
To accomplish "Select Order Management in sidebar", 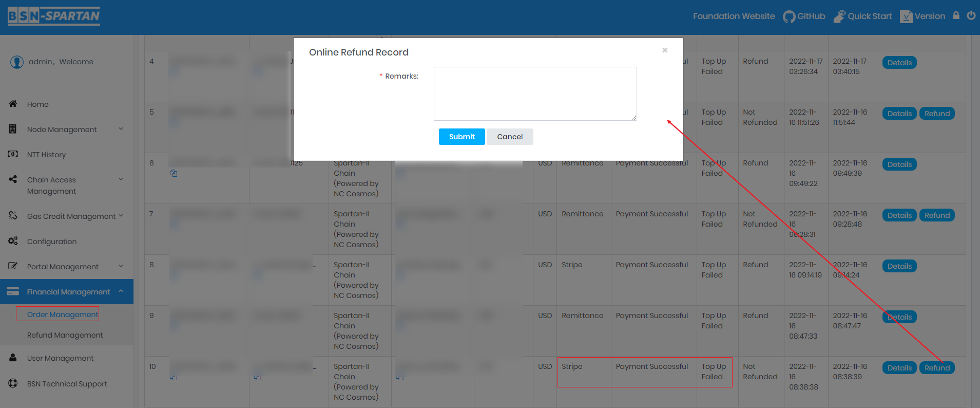I will [62, 314].
